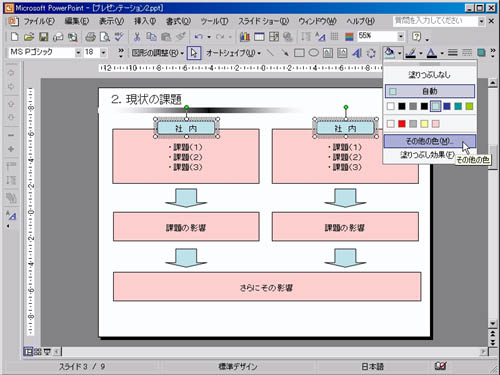Open the zoom percentage dropdown
500x375 pixels.
tap(401, 37)
